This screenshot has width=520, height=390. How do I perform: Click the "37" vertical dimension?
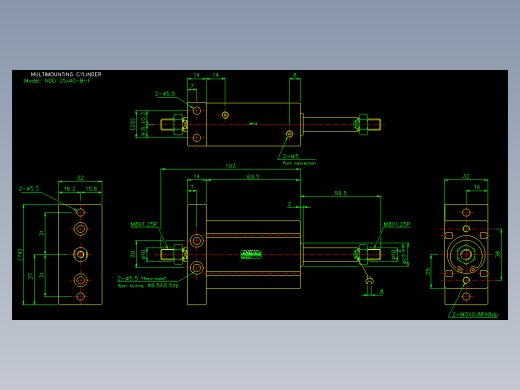(31, 276)
